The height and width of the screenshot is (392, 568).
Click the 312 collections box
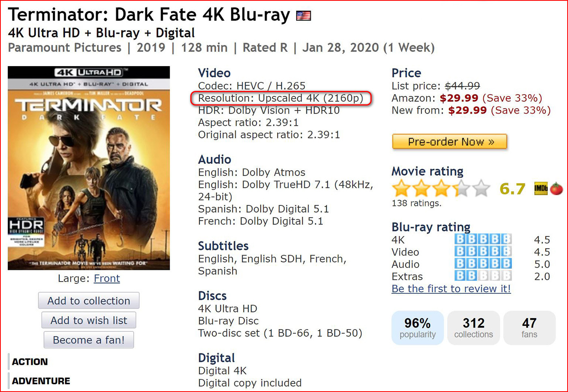[473, 328]
